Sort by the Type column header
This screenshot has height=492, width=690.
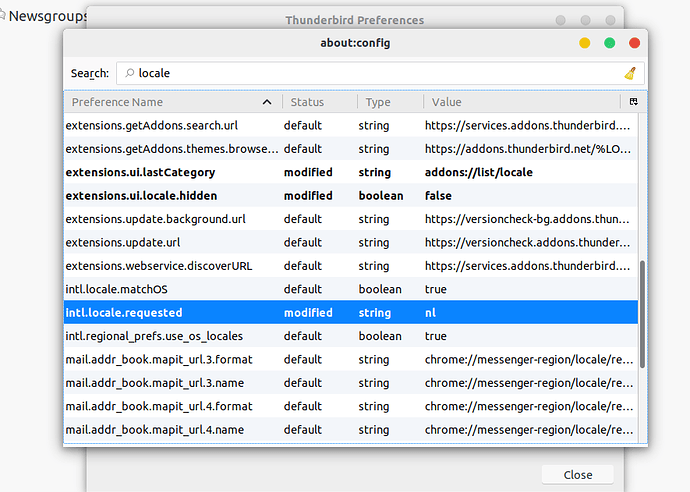click(x=390, y=102)
